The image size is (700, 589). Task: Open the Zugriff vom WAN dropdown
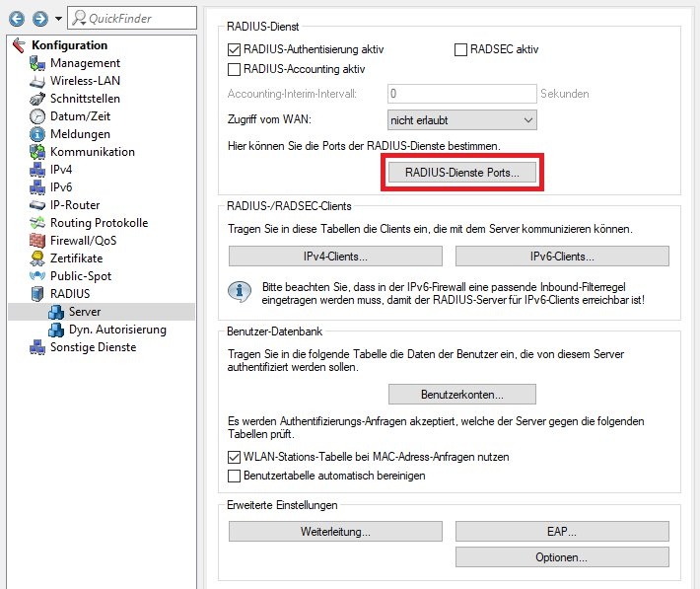[x=462, y=120]
